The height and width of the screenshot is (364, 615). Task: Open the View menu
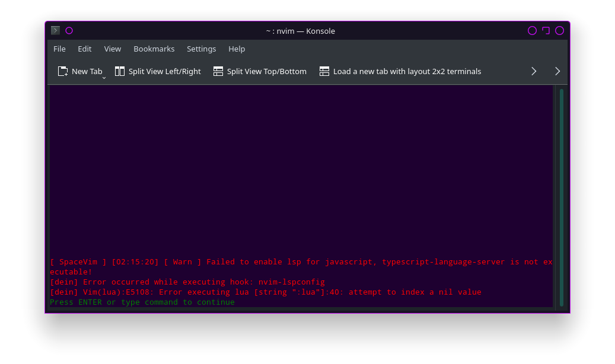pyautogui.click(x=113, y=49)
